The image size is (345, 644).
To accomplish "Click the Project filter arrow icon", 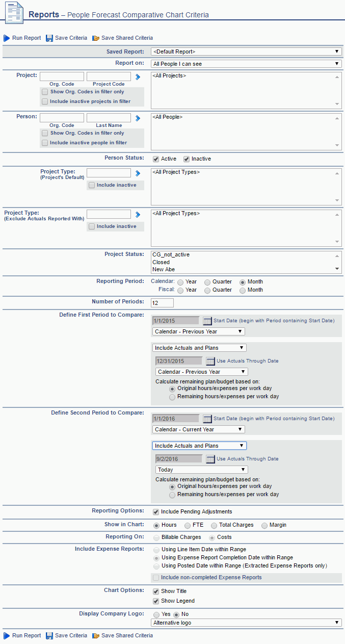I will click(137, 77).
